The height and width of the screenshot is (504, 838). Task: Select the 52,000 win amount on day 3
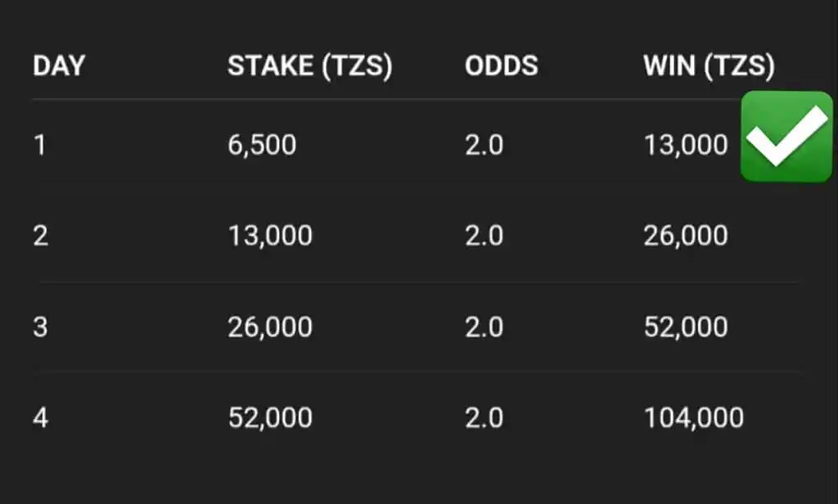pyautogui.click(x=686, y=327)
